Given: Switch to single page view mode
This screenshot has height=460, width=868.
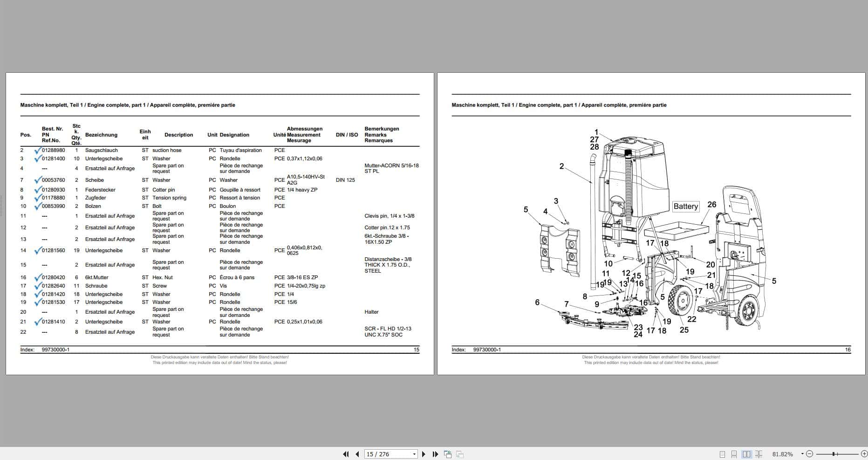Looking at the screenshot, I should [x=722, y=453].
